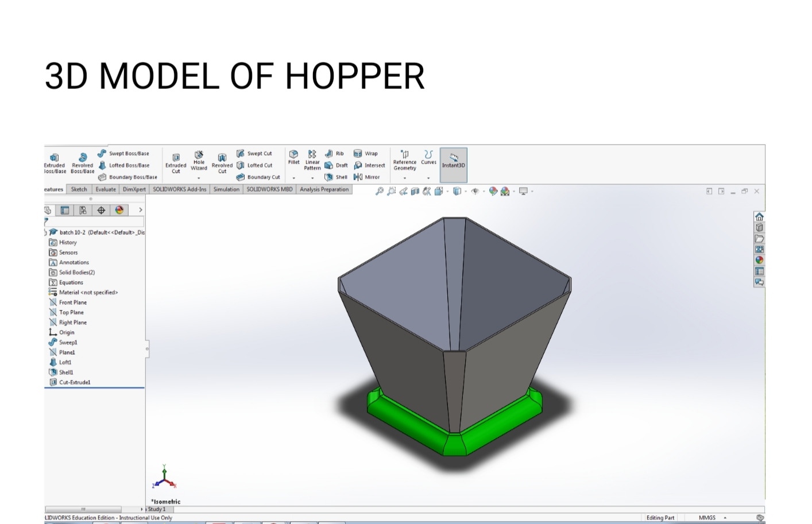This screenshot has width=812, height=524.
Task: Expand the Curves dropdown arrow
Action: point(428,178)
